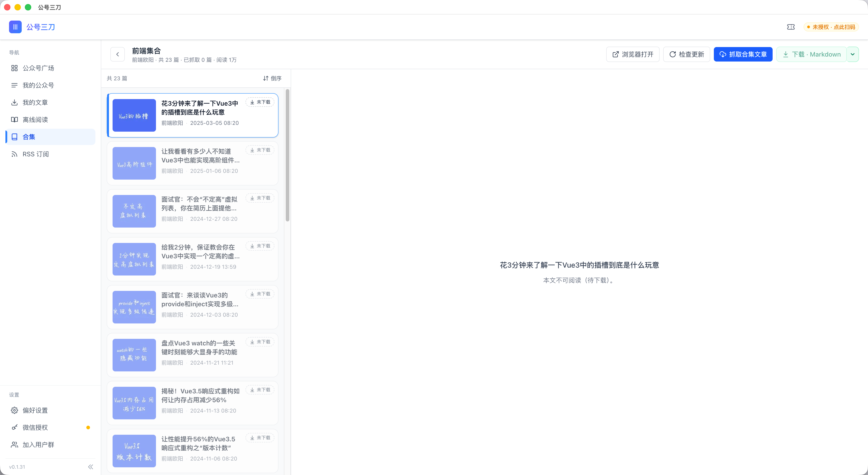Click 前端集合 collection title
Viewport: 868px width, 475px height.
pyautogui.click(x=146, y=51)
